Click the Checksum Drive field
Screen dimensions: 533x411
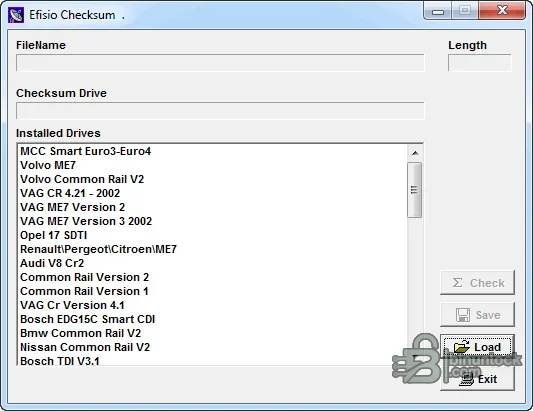tap(220, 110)
